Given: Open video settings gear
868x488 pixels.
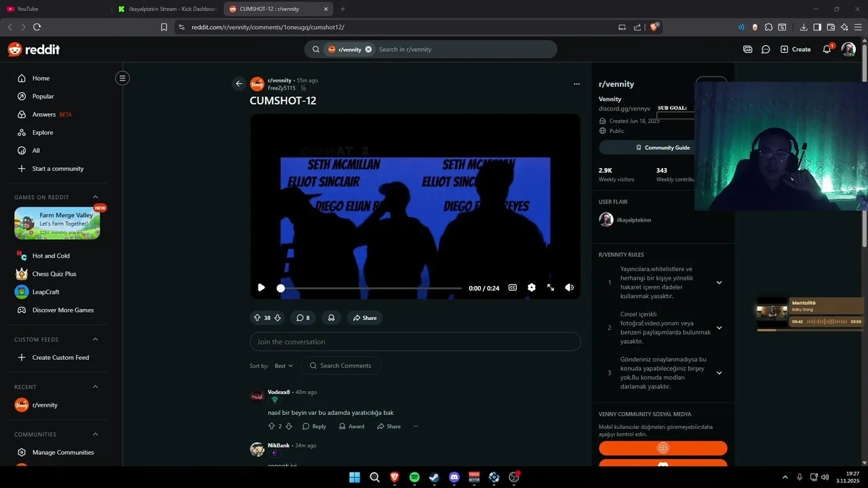Looking at the screenshot, I should (x=532, y=287).
